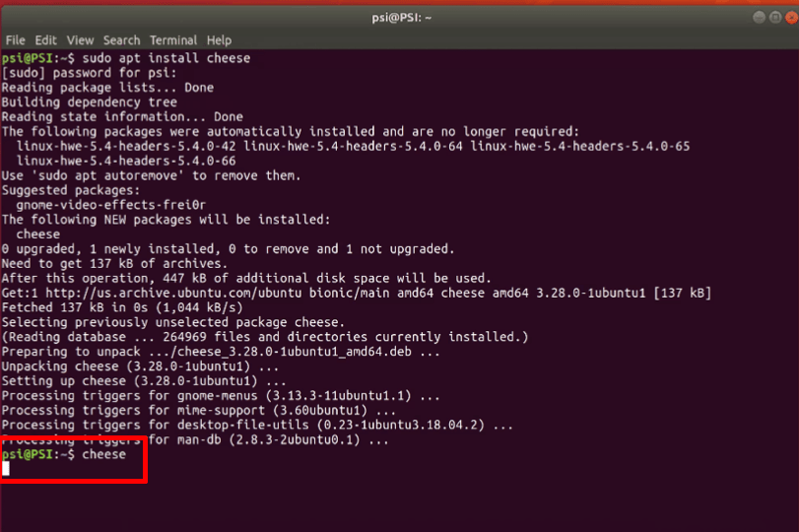Image resolution: width=799 pixels, height=532 pixels.
Task: Click 'Reading package lists... Done' line
Action: coord(107,88)
